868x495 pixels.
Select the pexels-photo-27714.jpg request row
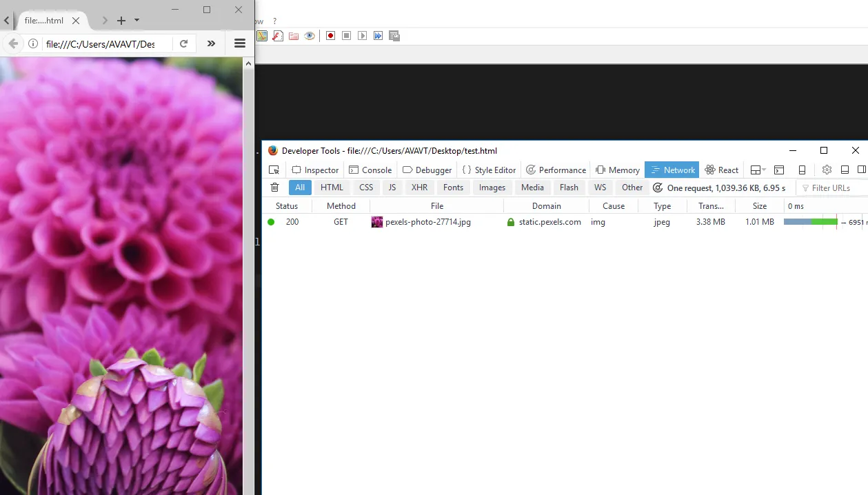point(565,222)
